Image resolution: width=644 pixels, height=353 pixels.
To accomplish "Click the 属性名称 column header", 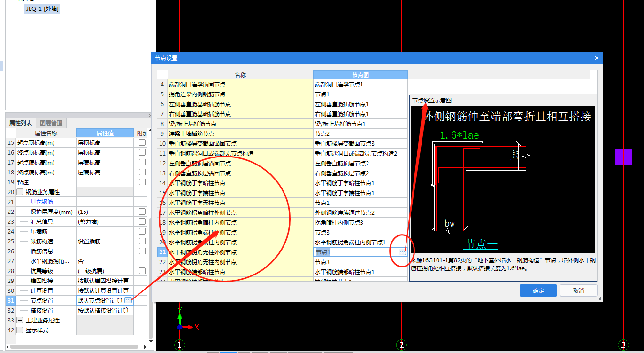I will 46,133.
